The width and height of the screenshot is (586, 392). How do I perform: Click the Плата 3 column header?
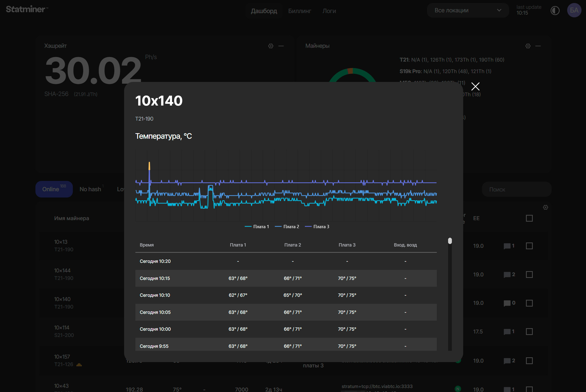point(347,245)
